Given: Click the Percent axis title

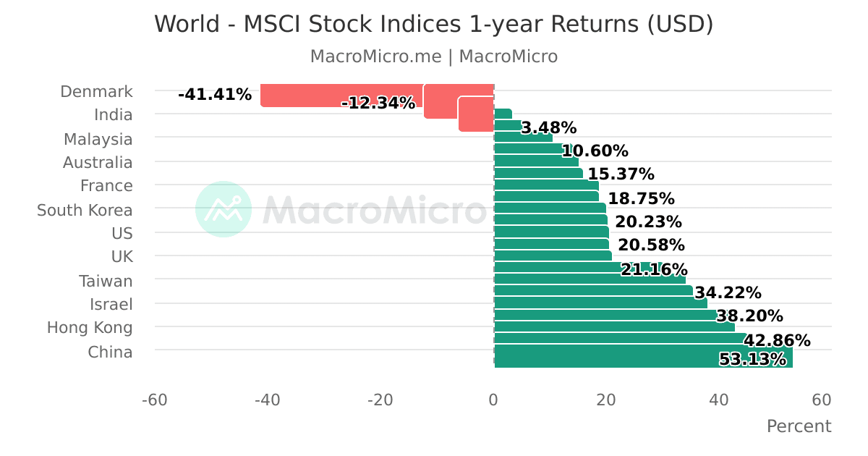Looking at the screenshot, I should click(799, 426).
